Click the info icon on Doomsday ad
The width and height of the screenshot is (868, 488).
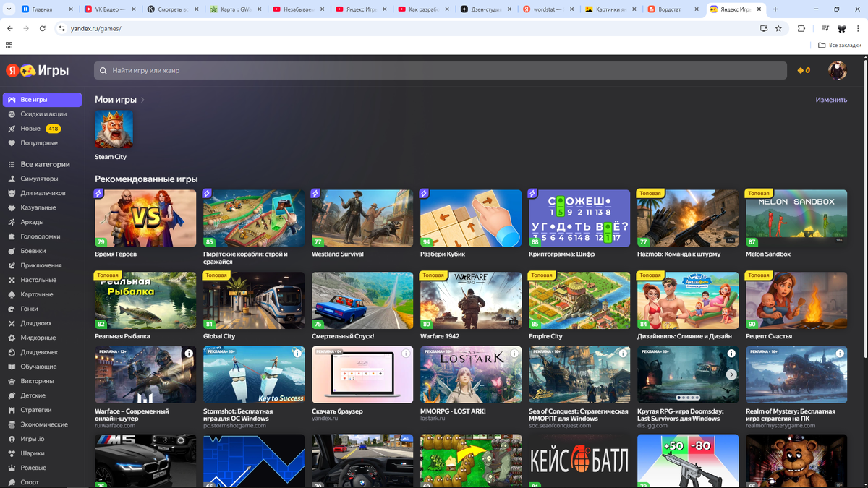click(731, 354)
